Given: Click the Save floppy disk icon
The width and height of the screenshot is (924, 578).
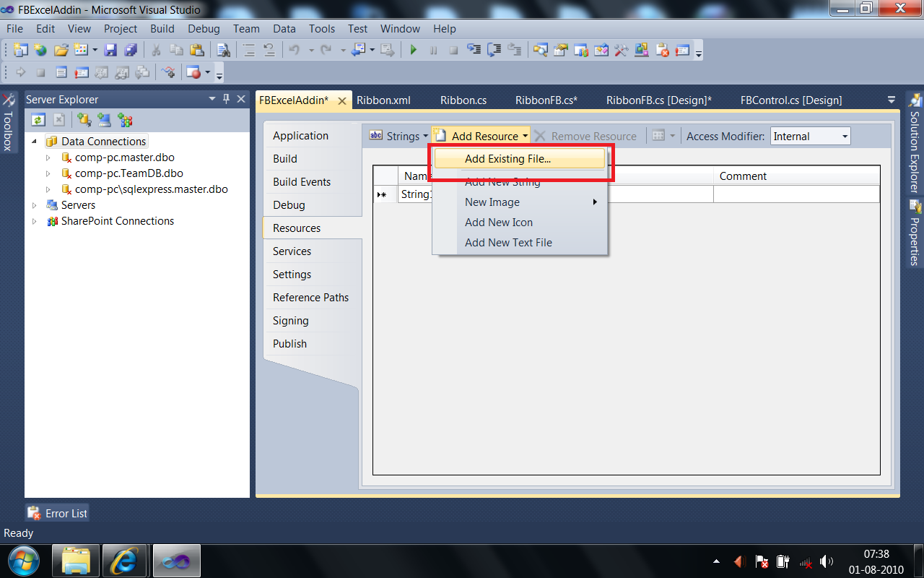Looking at the screenshot, I should pyautogui.click(x=110, y=50).
